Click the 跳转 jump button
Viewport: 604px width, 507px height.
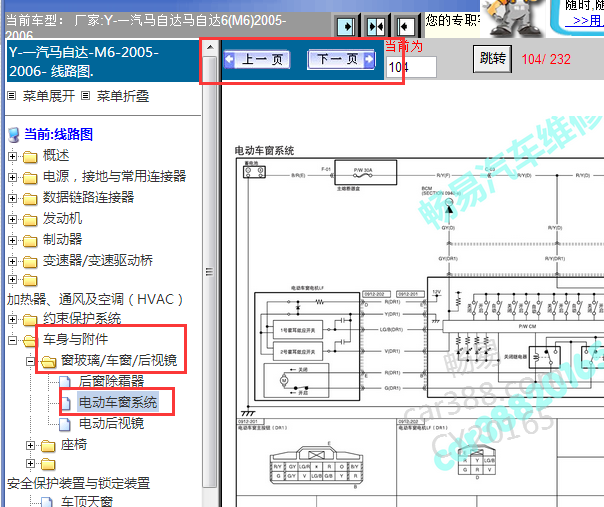[x=492, y=59]
